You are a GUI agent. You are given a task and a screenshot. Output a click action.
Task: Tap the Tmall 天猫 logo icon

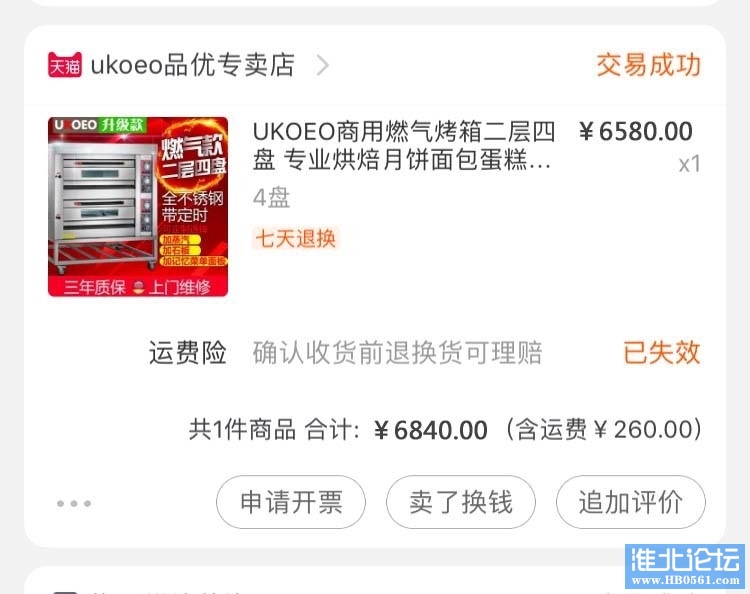click(65, 65)
